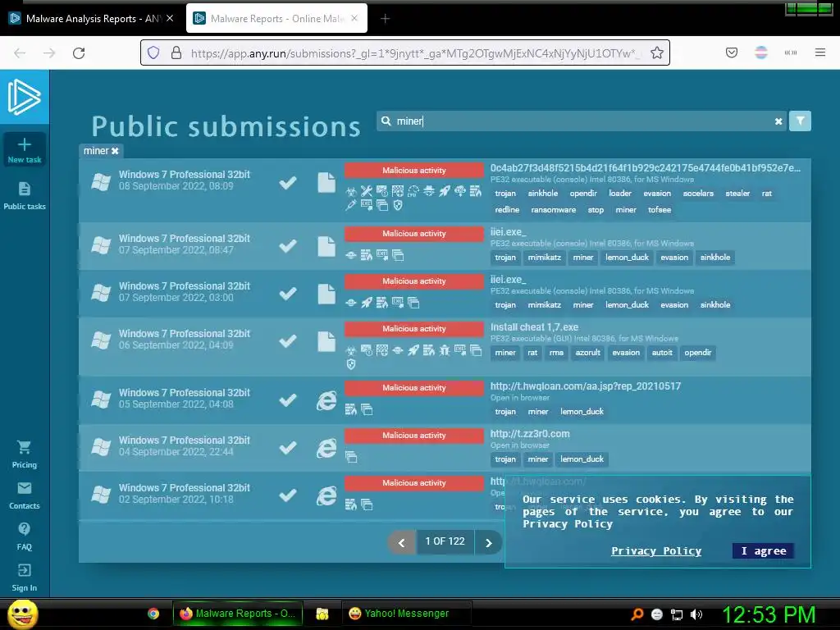Screen dimensions: 840x630
Task: Click the ANY.RUN logo in sidebar
Action: [24, 97]
